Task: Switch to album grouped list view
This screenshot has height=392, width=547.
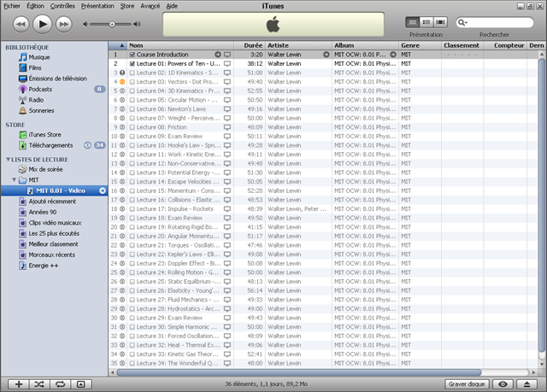Action: tap(426, 21)
